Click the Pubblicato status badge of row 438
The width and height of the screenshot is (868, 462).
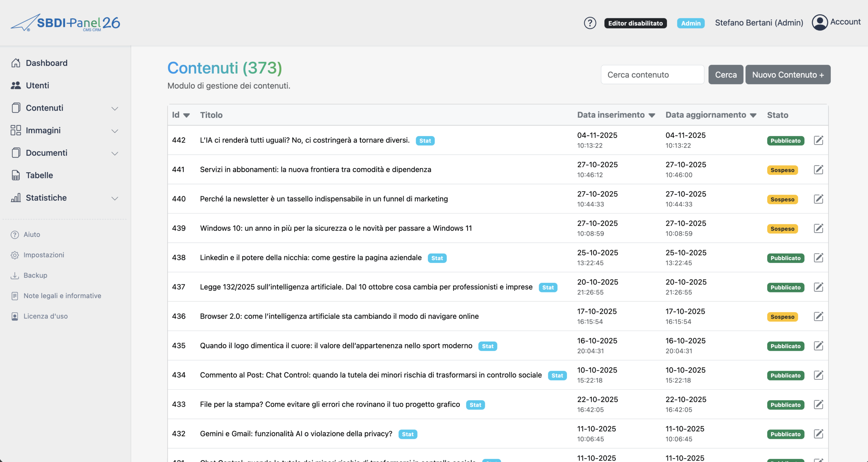pyautogui.click(x=785, y=258)
